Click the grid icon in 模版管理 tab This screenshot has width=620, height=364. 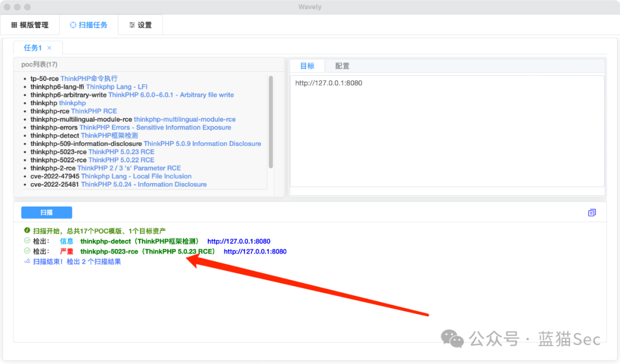[x=14, y=25]
